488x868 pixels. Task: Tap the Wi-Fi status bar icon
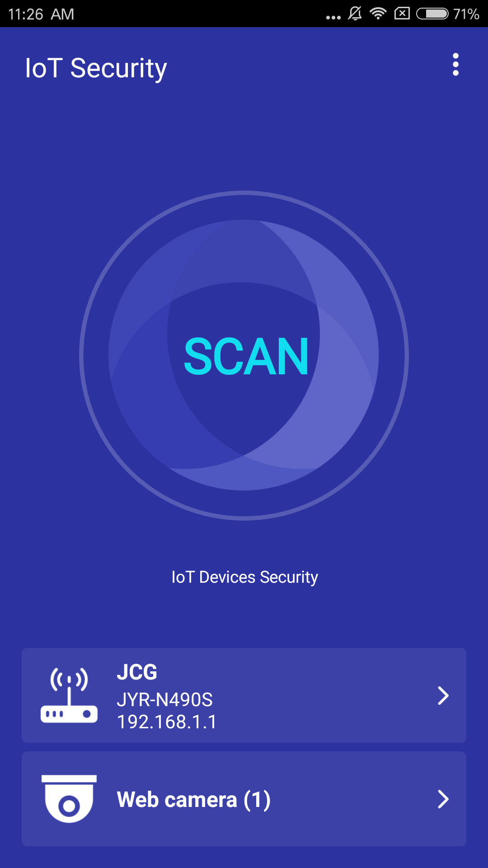(378, 14)
